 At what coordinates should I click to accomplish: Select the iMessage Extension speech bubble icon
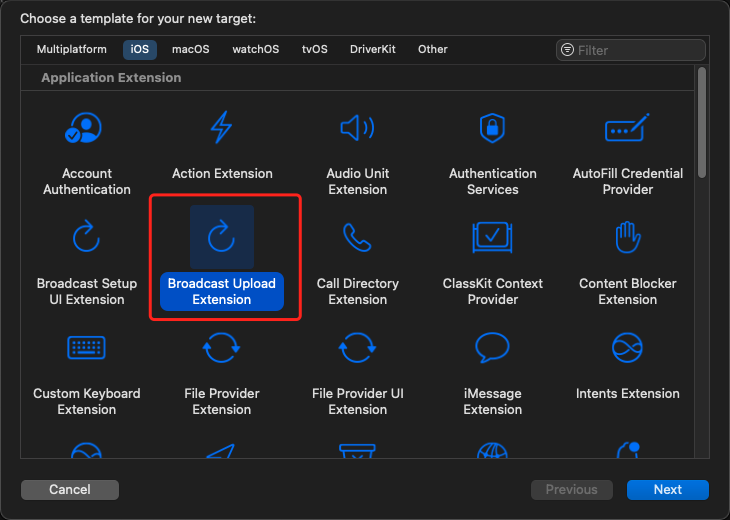pyautogui.click(x=492, y=348)
